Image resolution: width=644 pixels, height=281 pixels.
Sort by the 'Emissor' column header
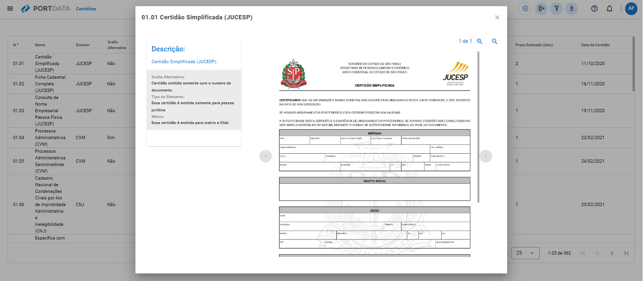coord(83,45)
